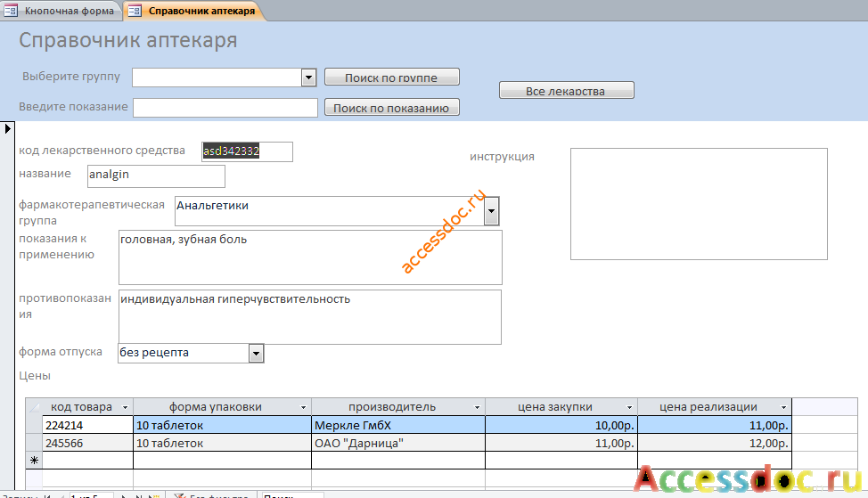This screenshot has width=868, height=498.
Task: Click the показания к применению text box
Action: pyautogui.click(x=310, y=257)
